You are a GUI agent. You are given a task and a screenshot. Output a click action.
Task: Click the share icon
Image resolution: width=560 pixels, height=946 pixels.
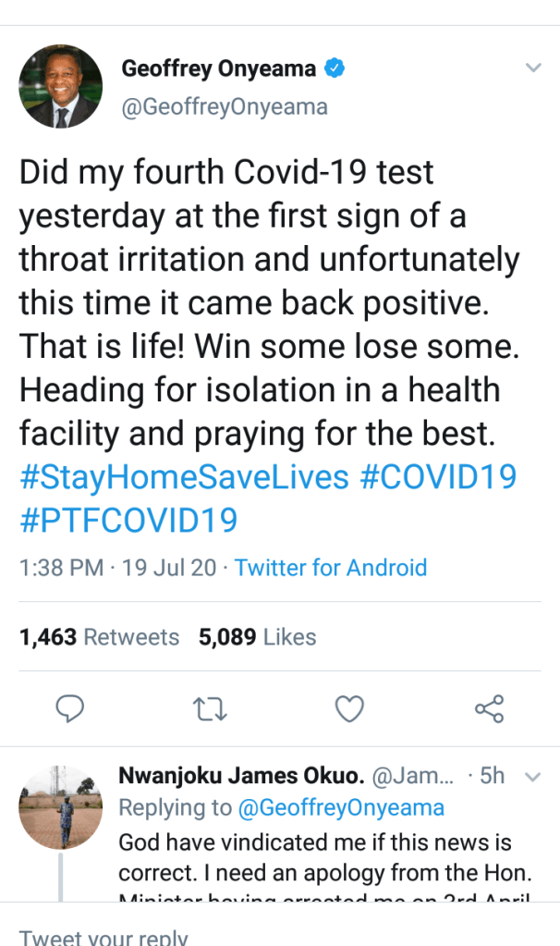point(489,709)
